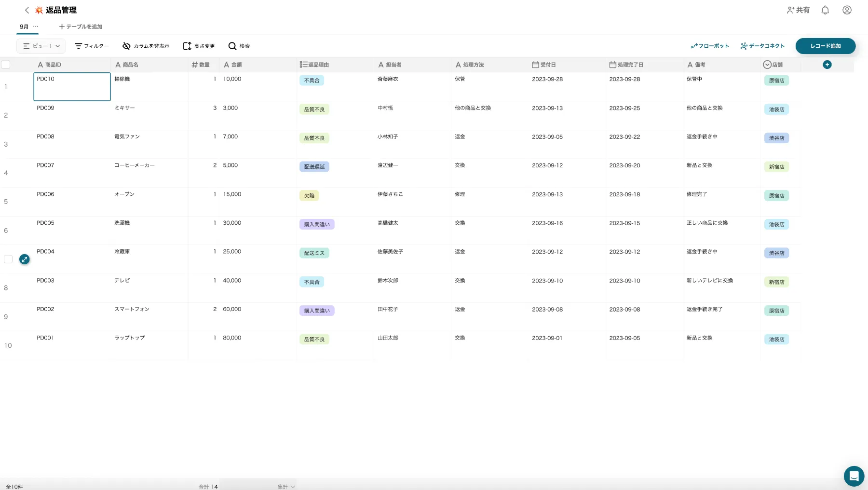Image resolution: width=868 pixels, height=490 pixels.
Task: Click the 共有 share button
Action: tap(798, 10)
